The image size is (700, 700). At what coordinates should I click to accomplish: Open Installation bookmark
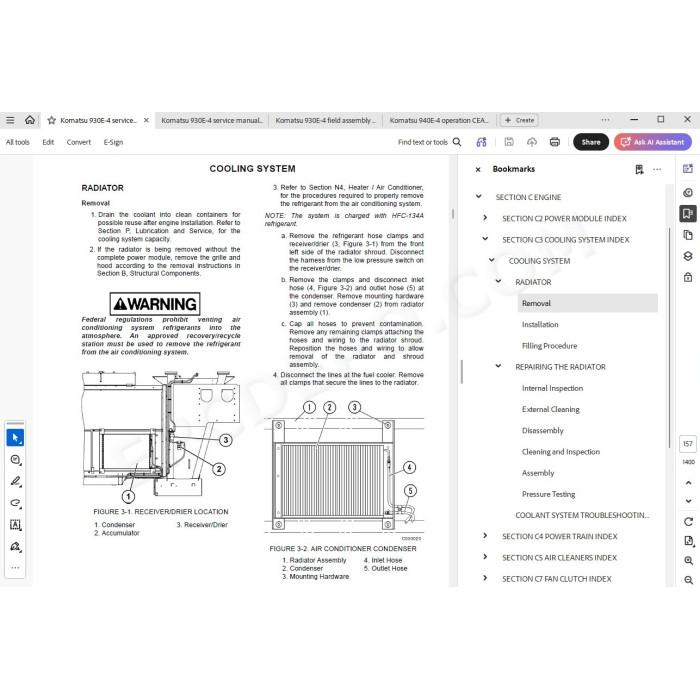[540, 325]
